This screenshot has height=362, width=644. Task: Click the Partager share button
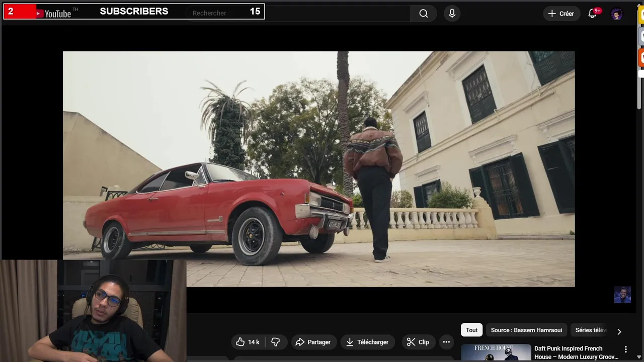click(x=313, y=342)
